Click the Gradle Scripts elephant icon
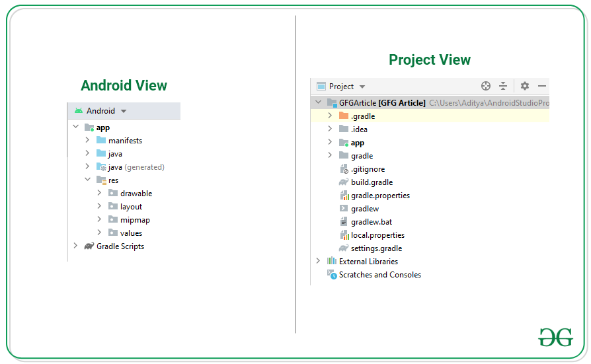591x364 pixels. click(89, 246)
